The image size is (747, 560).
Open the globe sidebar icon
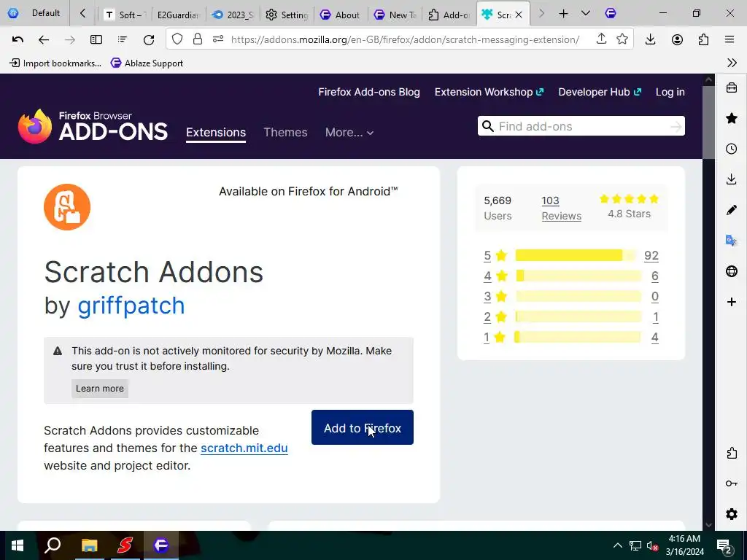pyautogui.click(x=732, y=271)
